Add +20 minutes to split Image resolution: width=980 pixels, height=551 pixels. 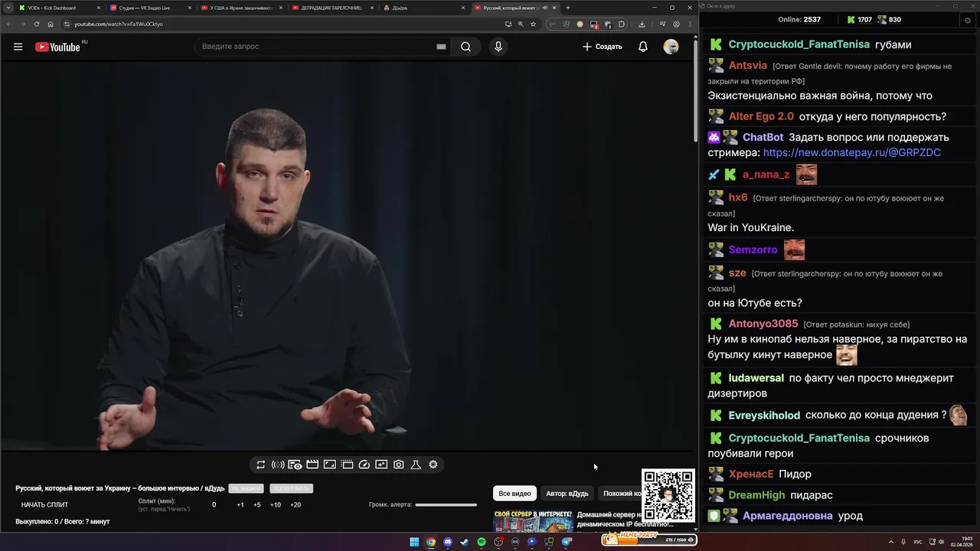pyautogui.click(x=296, y=505)
